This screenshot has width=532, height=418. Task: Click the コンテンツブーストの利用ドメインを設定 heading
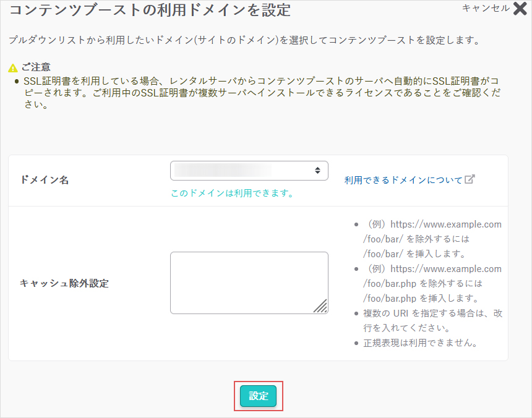point(150,10)
